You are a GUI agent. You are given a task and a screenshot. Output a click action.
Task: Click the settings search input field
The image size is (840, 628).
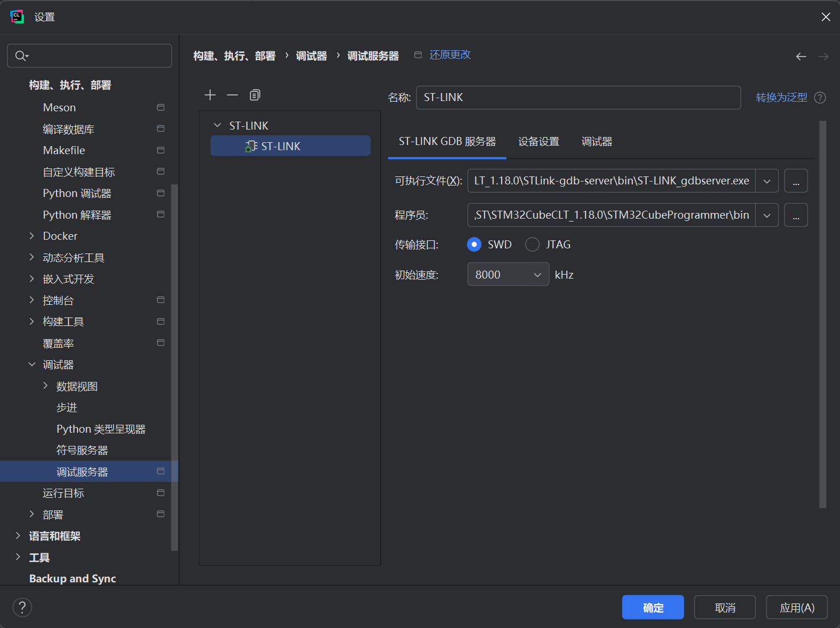pos(90,55)
